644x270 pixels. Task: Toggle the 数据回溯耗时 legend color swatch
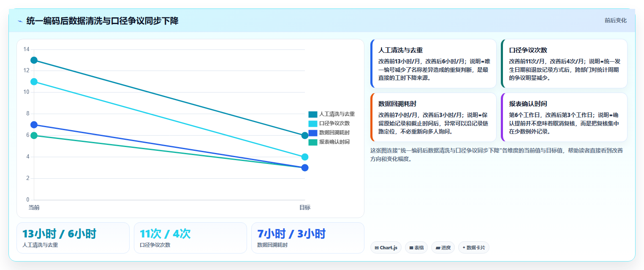(x=313, y=133)
